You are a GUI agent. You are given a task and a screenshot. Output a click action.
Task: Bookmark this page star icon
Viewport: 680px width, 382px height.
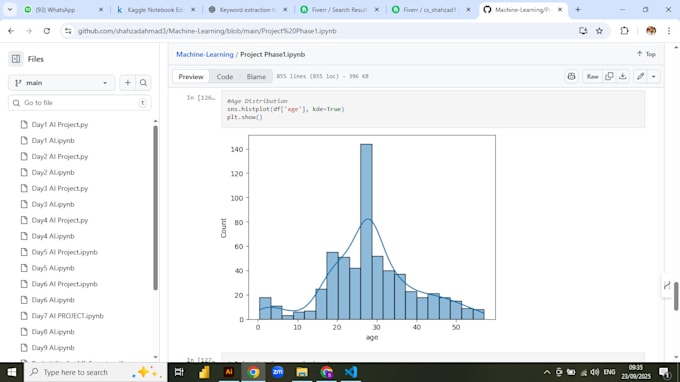pyautogui.click(x=599, y=31)
